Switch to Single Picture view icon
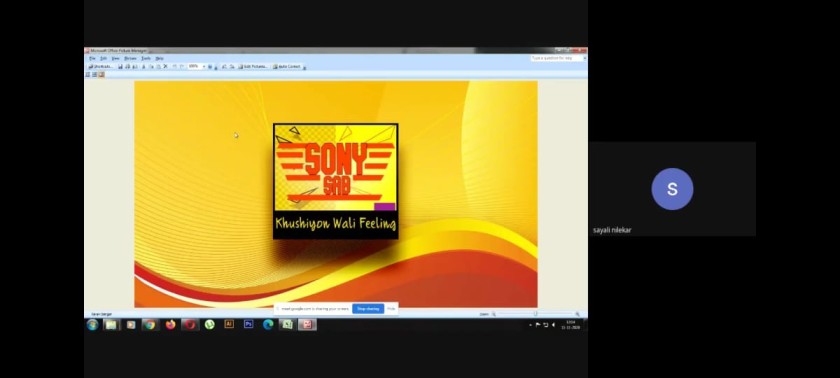The height and width of the screenshot is (378, 840). (102, 74)
